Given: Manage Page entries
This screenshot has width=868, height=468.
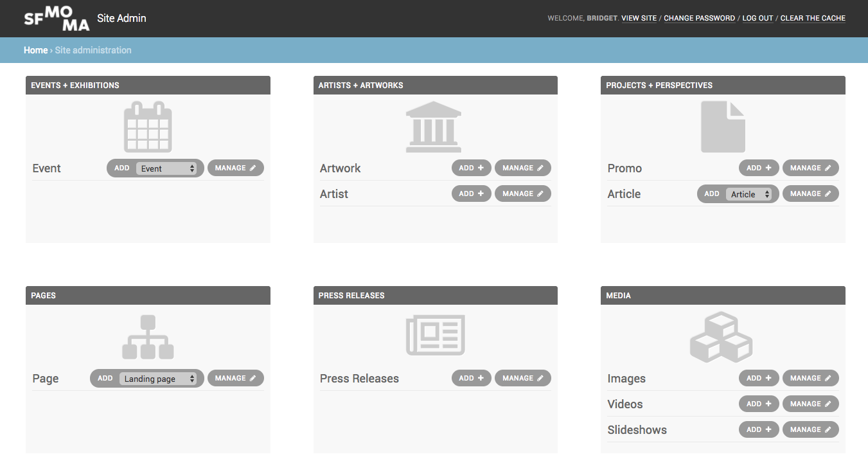Looking at the screenshot, I should pyautogui.click(x=236, y=379).
